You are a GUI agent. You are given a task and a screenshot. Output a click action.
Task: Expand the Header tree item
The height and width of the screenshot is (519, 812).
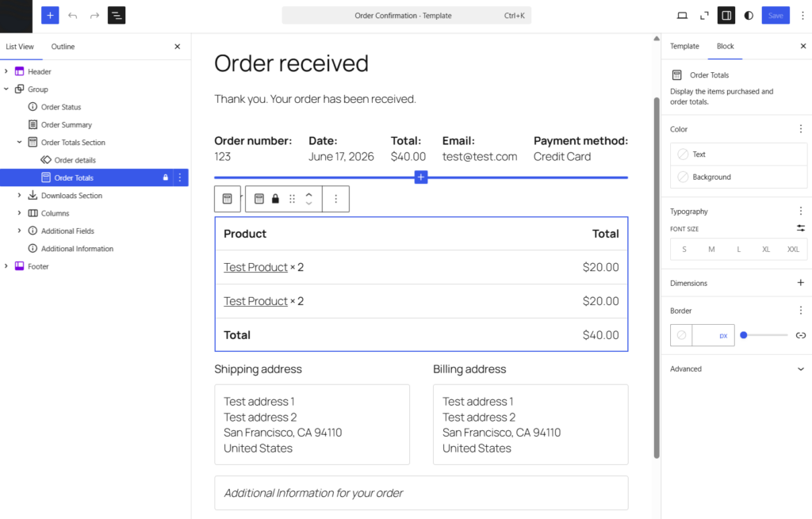[6, 71]
